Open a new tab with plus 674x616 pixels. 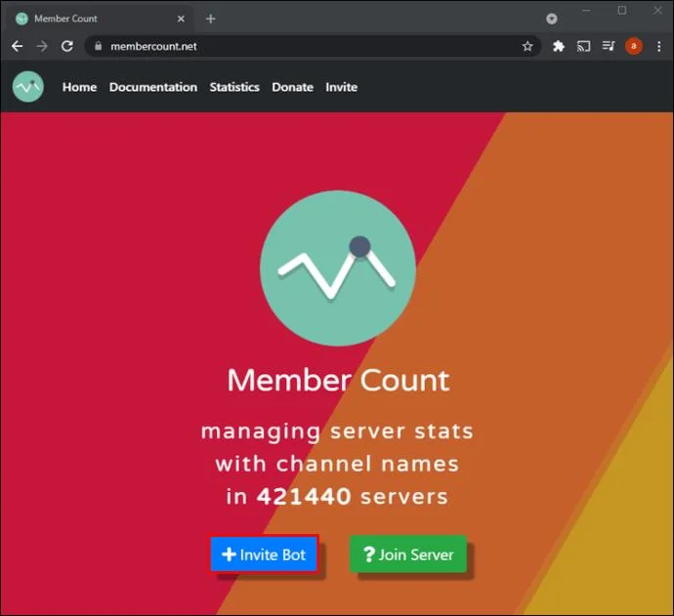point(211,19)
